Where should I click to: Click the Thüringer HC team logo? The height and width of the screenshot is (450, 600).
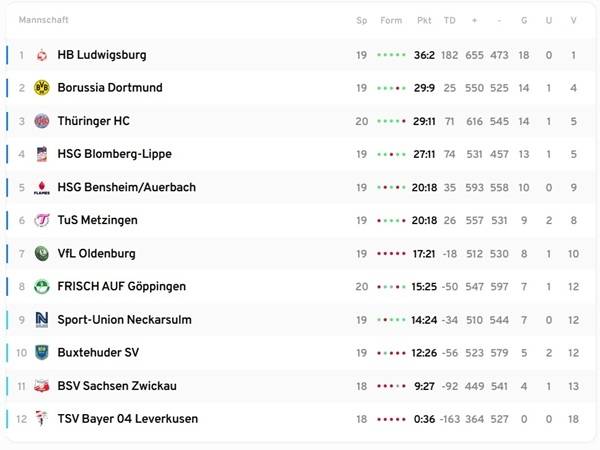pyautogui.click(x=42, y=121)
